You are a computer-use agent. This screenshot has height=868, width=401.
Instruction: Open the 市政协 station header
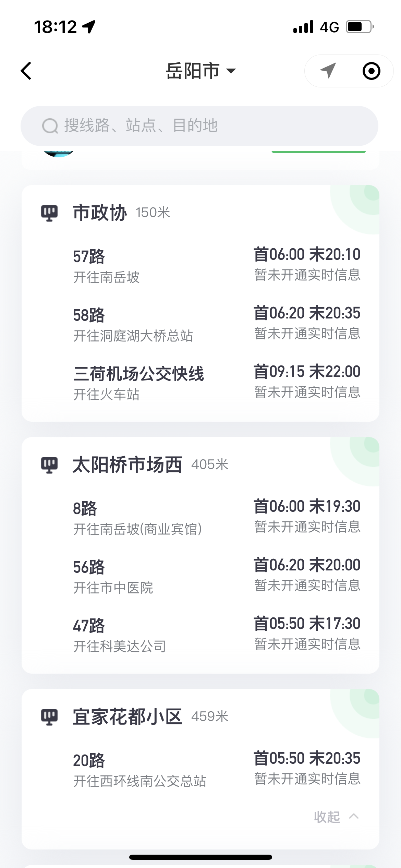[100, 213]
